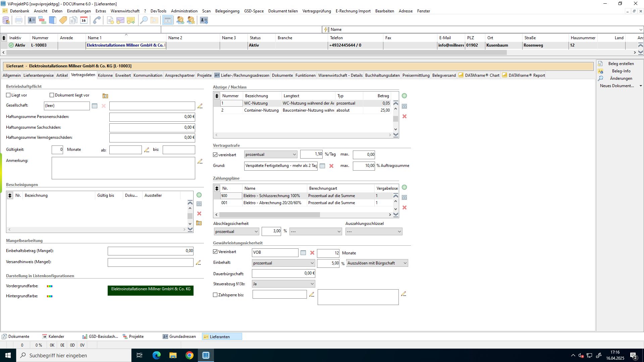Viewport: 644px width, 362px height.
Task: Select the price tag toolbar icon
Action: click(63, 20)
